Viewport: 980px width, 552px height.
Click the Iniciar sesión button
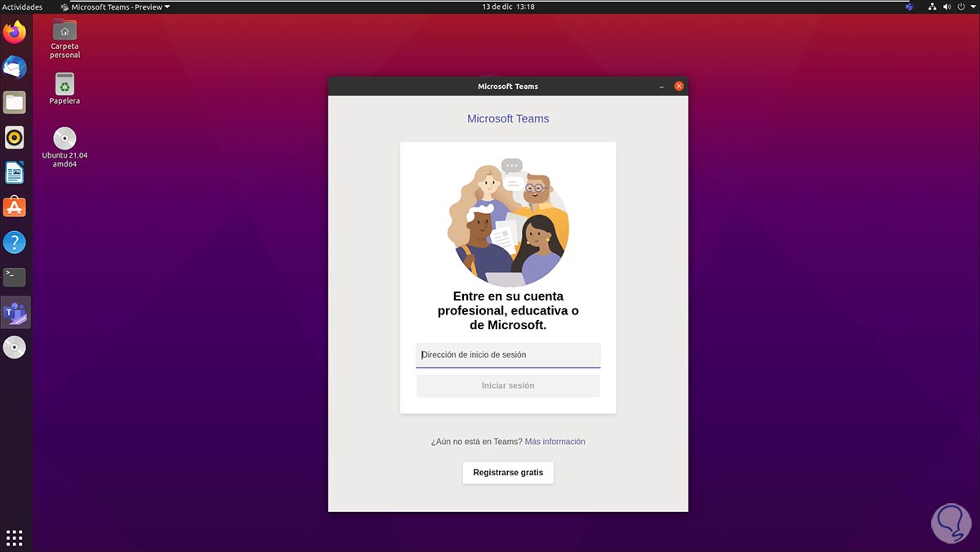(508, 385)
